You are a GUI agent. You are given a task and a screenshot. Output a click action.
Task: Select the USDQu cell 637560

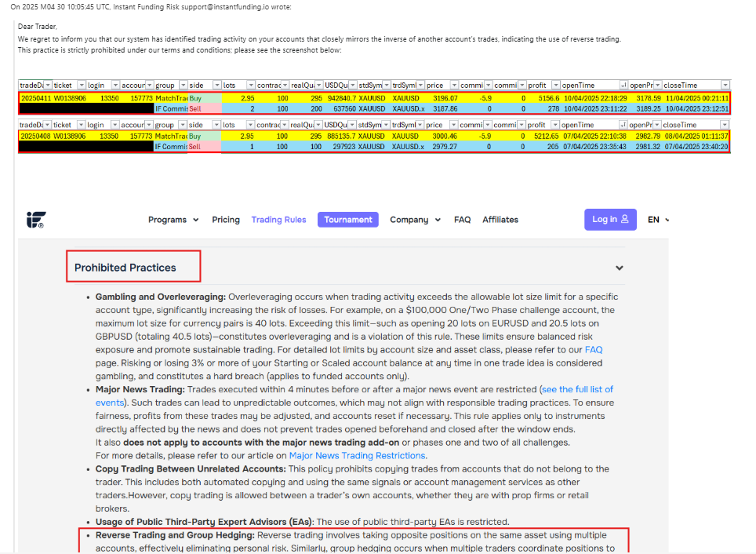340,109
